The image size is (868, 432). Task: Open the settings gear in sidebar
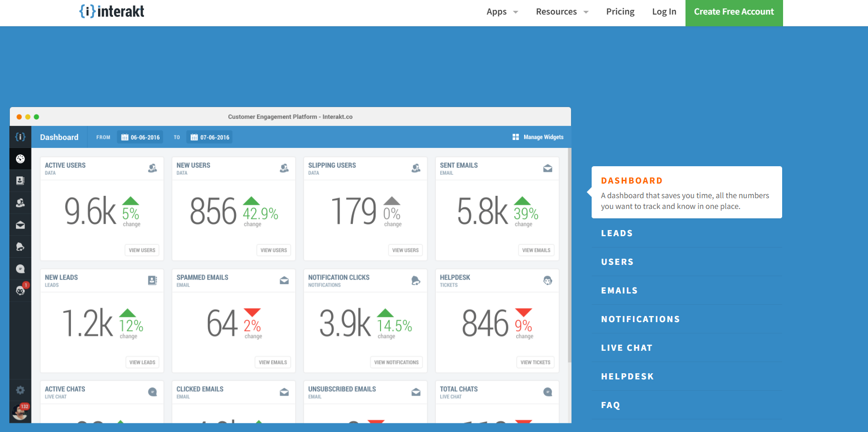(20, 390)
